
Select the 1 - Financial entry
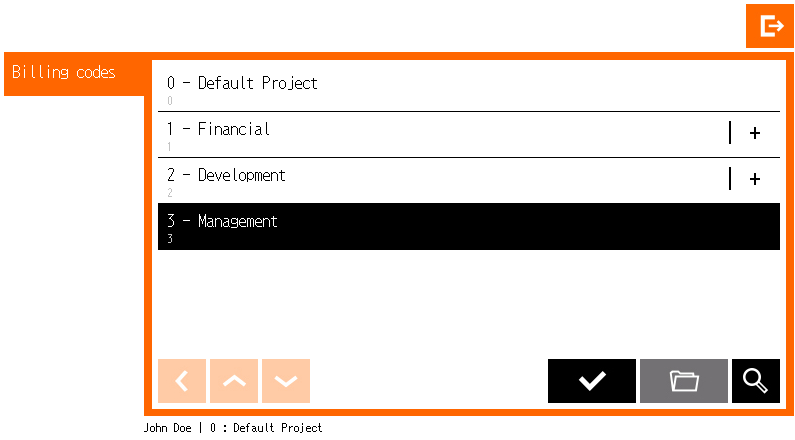(x=219, y=129)
